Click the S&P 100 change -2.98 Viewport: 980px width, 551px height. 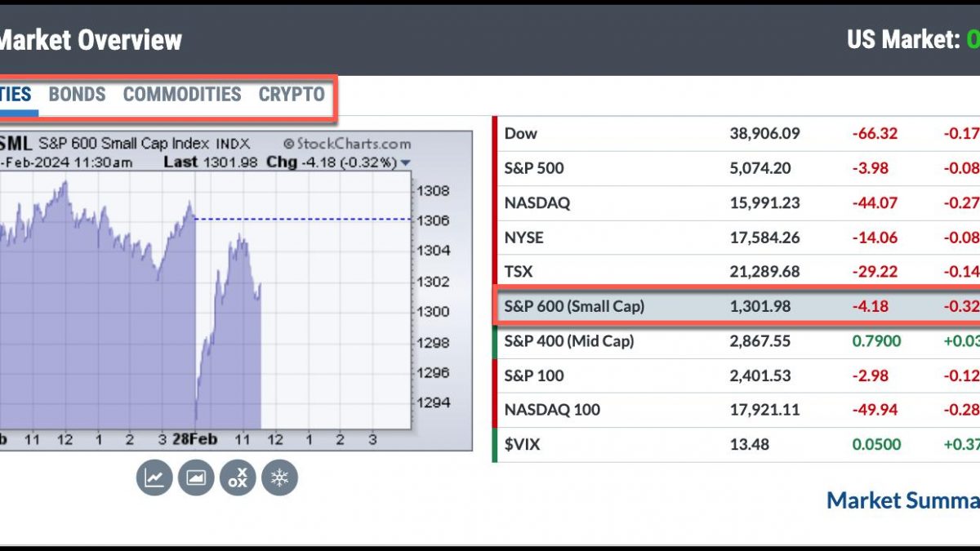click(x=871, y=375)
